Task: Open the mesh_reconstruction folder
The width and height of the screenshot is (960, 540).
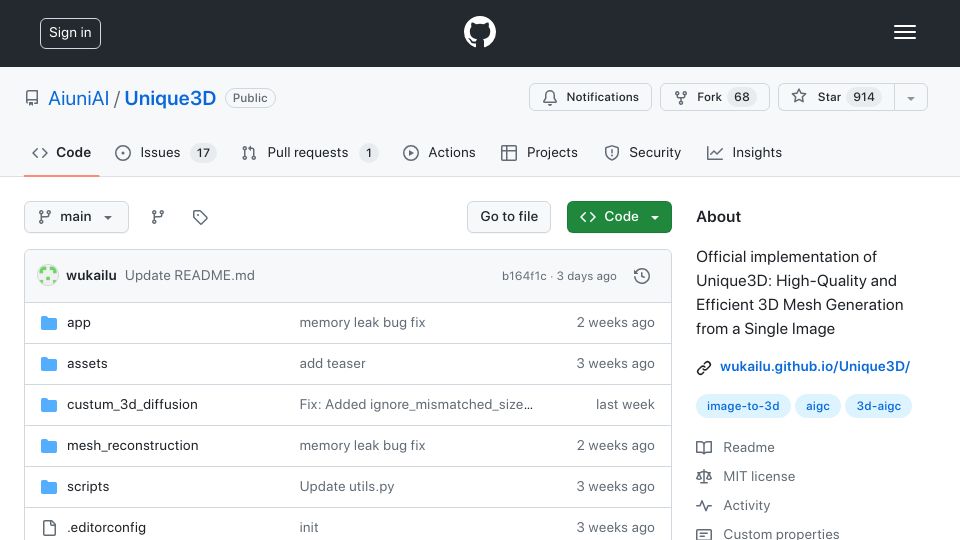Action: click(132, 446)
